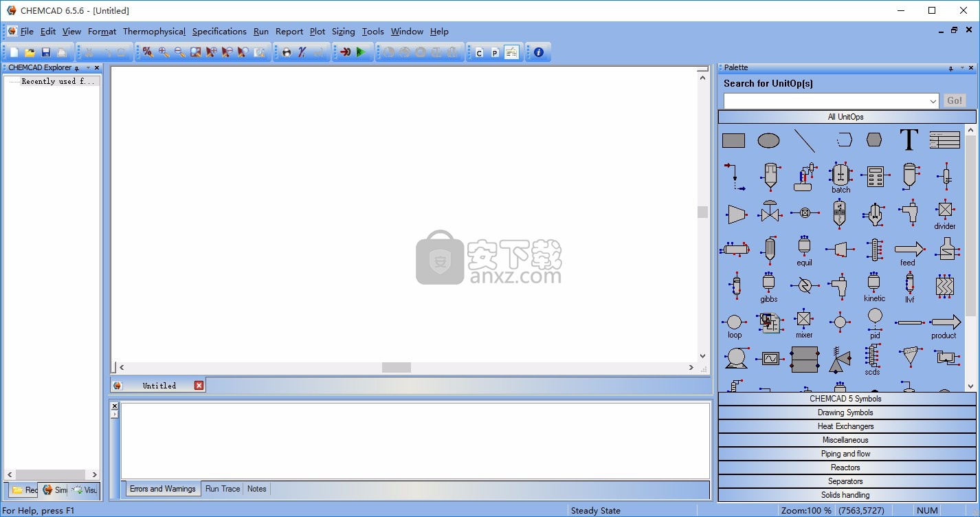Pick the scds column unit op

click(x=873, y=360)
